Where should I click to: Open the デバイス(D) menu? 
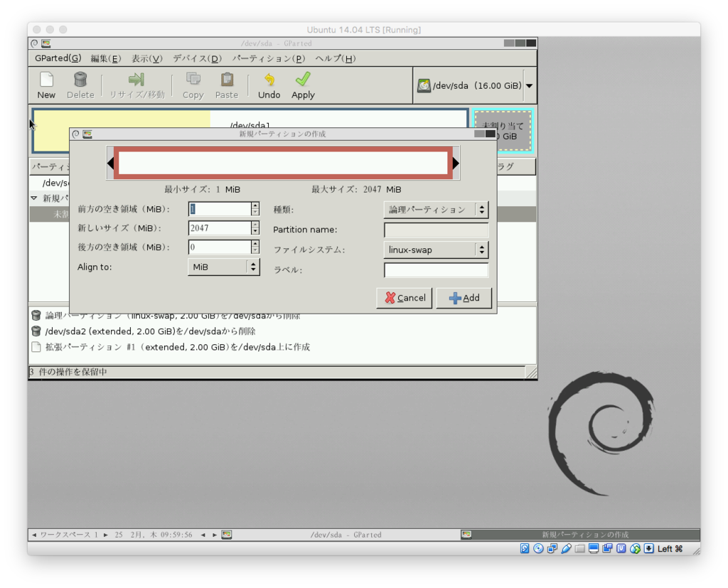198,58
